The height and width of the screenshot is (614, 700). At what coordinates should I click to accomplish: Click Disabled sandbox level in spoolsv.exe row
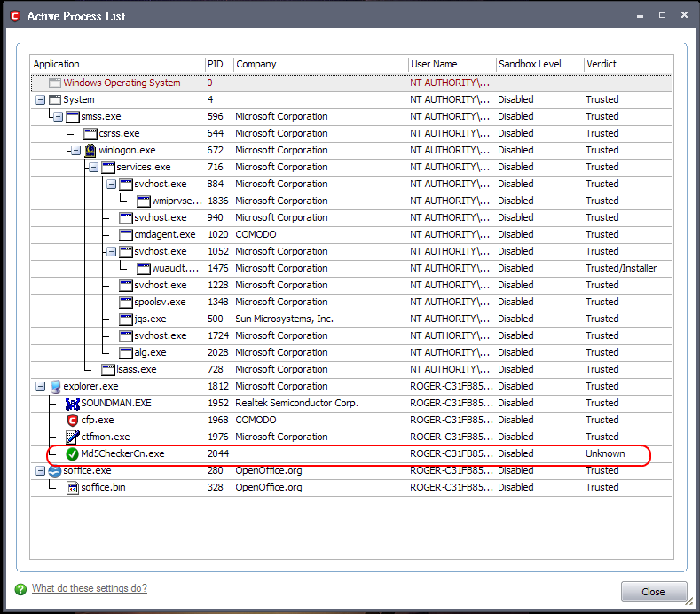pyautogui.click(x=515, y=303)
